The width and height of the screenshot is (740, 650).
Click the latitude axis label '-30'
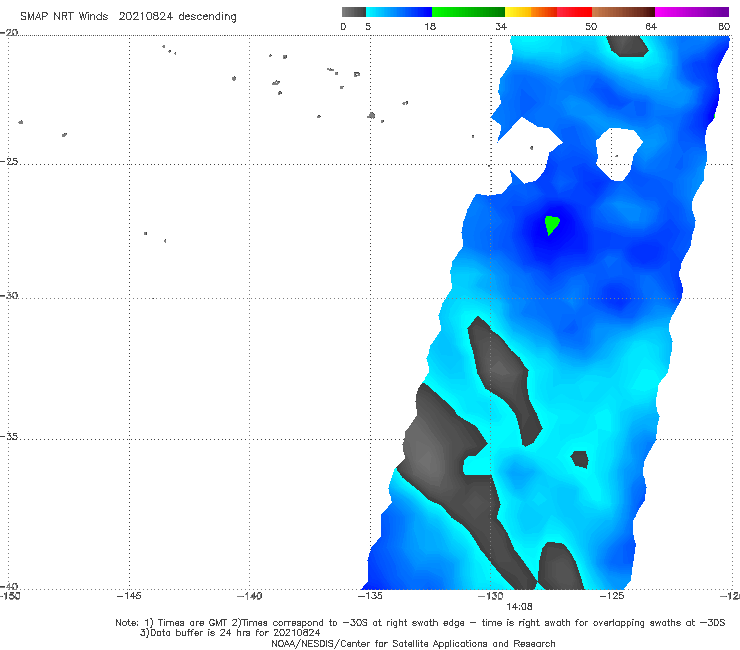tap(9, 295)
